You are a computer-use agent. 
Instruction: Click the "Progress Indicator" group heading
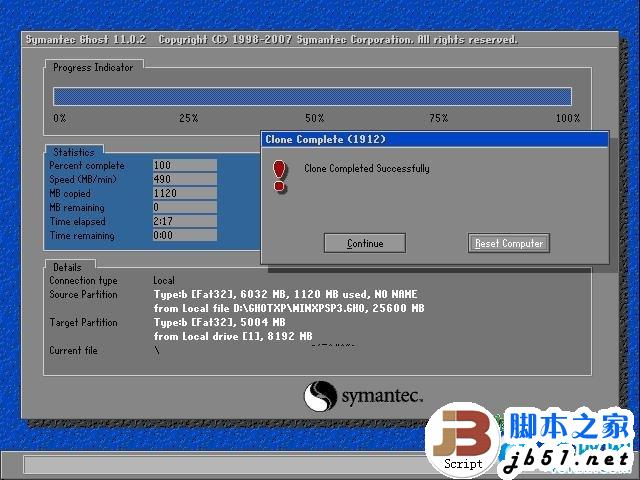93,67
